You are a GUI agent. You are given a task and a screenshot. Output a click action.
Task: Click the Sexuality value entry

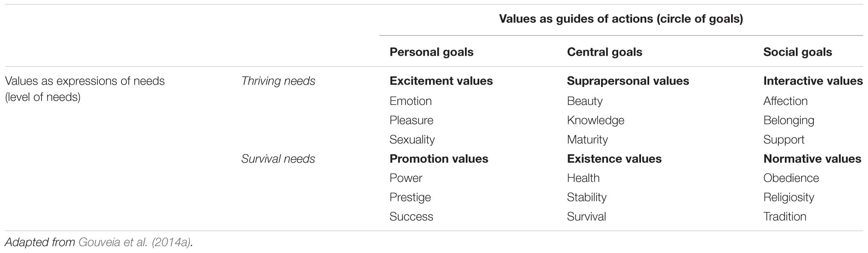(412, 140)
